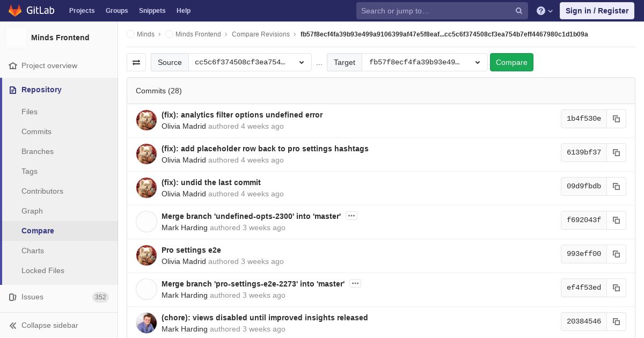Click author Mark Harding on views disabled commit

[185, 329]
